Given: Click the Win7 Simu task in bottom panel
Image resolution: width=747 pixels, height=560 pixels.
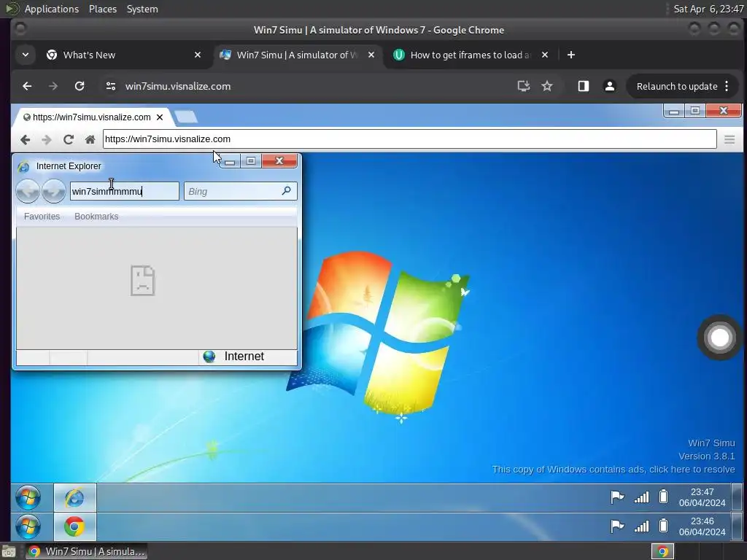Looking at the screenshot, I should (x=86, y=551).
